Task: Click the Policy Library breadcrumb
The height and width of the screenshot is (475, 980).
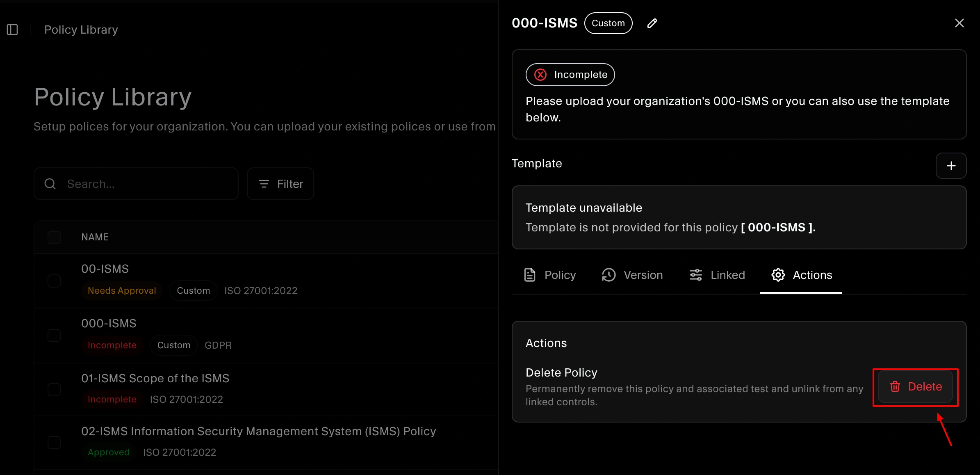Action: 81,30
